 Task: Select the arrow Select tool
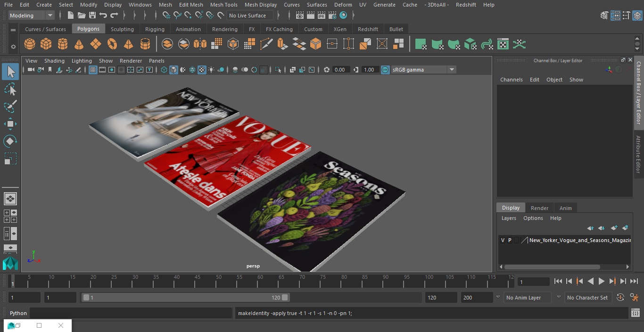[10, 72]
